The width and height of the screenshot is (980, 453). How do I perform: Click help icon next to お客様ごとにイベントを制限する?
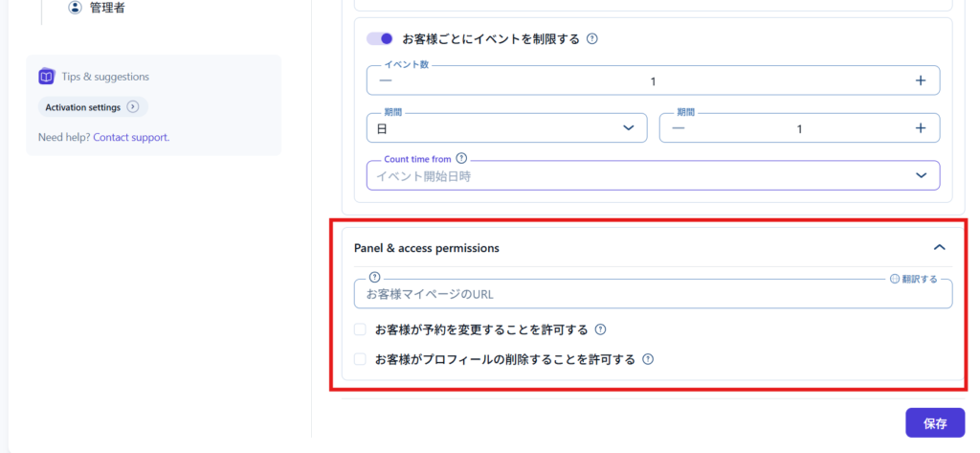pyautogui.click(x=591, y=39)
